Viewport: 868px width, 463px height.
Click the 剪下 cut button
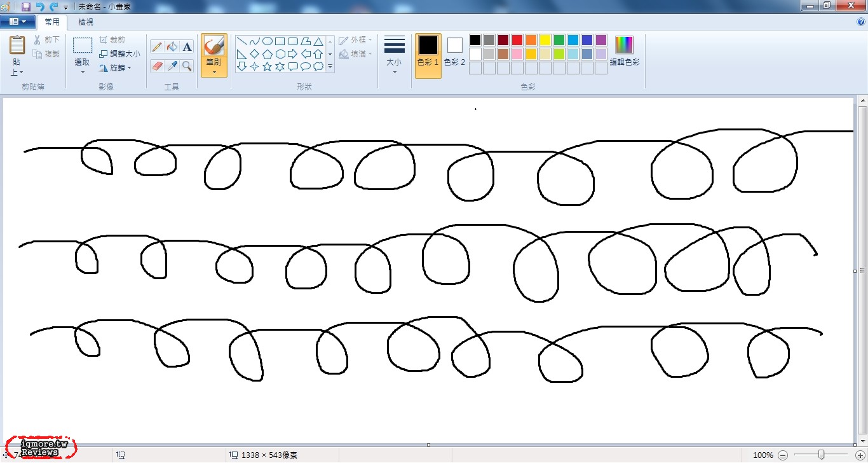click(46, 40)
